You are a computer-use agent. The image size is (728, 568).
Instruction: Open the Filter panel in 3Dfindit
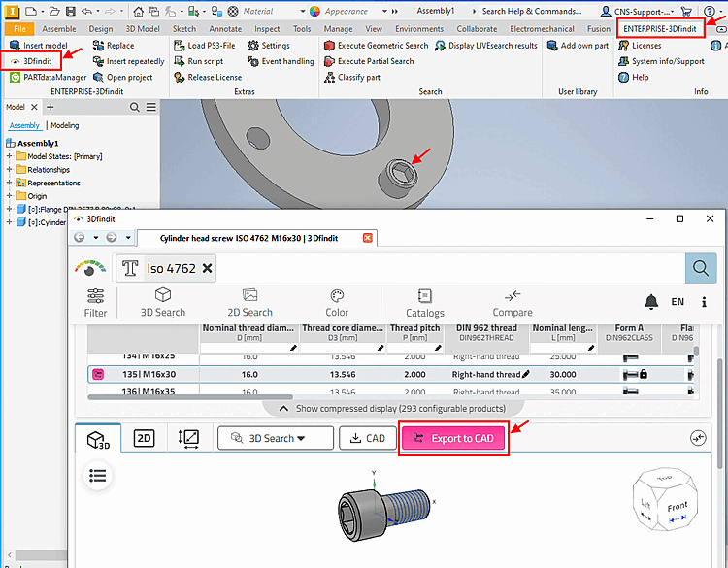tap(95, 303)
